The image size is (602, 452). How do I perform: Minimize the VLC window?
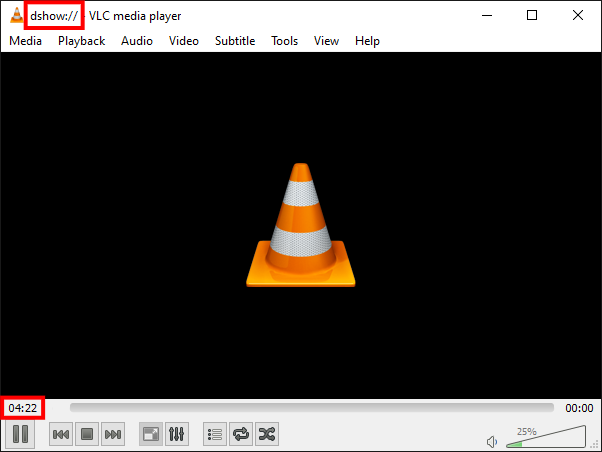coord(487,15)
